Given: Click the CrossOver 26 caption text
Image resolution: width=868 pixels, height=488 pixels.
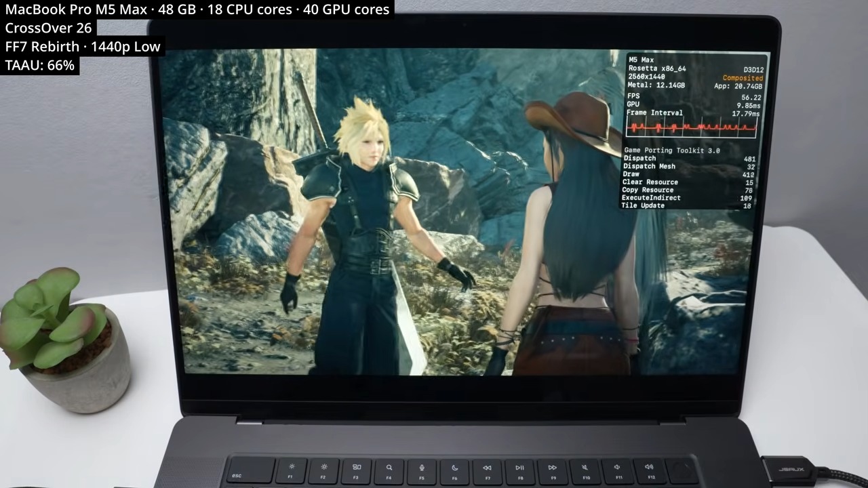Looking at the screenshot, I should 48,28.
